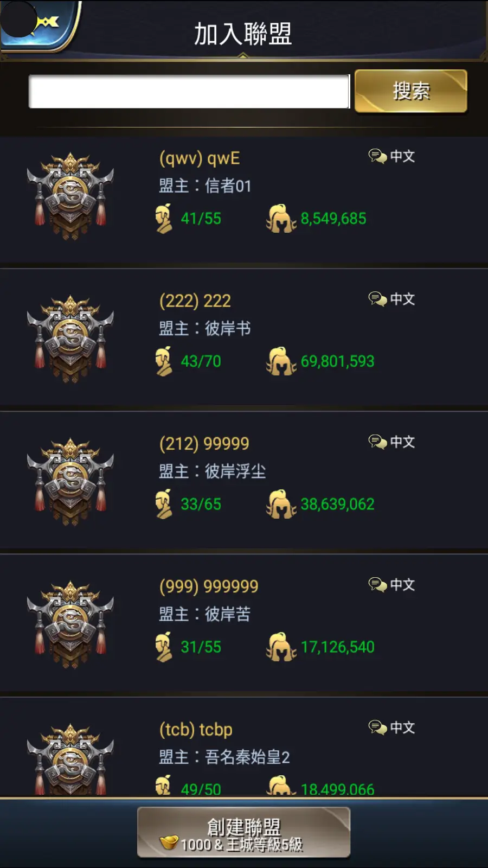
Task: Choose alliance leader row 盟主：彼岸苦
Action: [x=204, y=614]
